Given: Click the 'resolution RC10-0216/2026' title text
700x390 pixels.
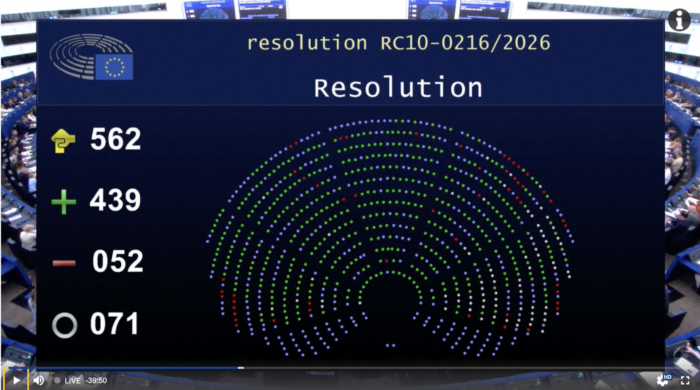Looking at the screenshot, I should [x=399, y=43].
